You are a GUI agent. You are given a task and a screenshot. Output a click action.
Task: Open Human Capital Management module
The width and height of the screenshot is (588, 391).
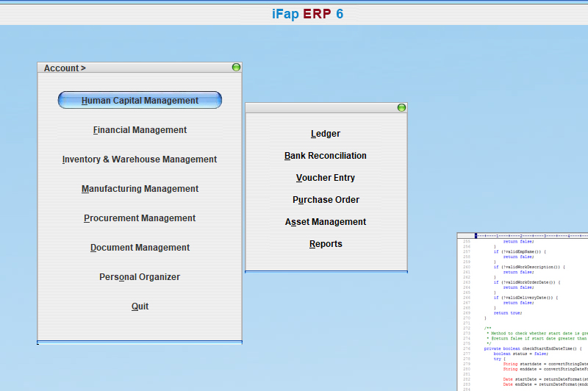[140, 101]
